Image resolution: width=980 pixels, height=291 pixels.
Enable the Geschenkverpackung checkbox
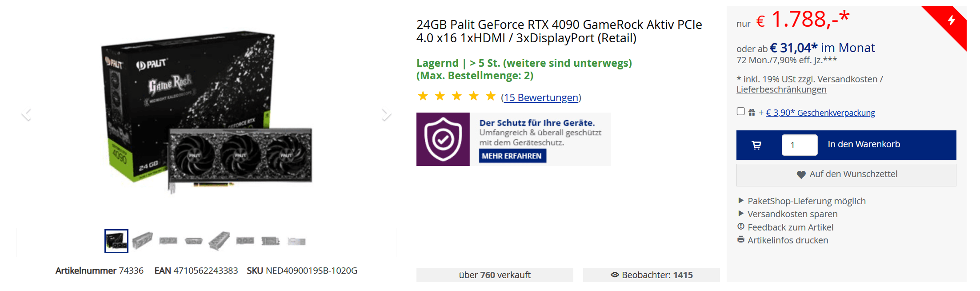click(x=740, y=111)
